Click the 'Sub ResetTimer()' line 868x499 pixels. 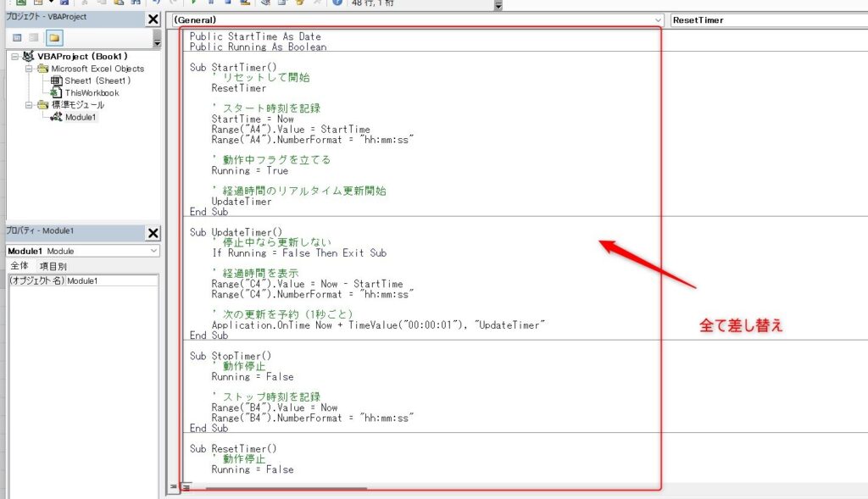click(233, 449)
